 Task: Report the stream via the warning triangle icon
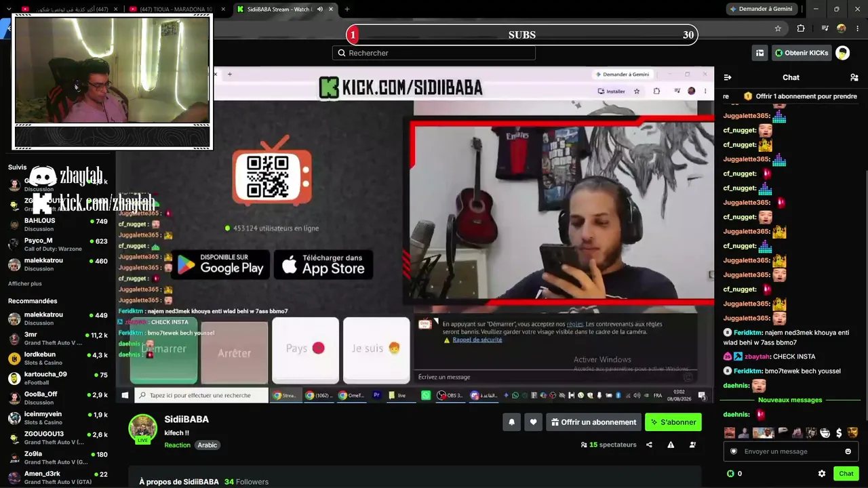pos(671,445)
